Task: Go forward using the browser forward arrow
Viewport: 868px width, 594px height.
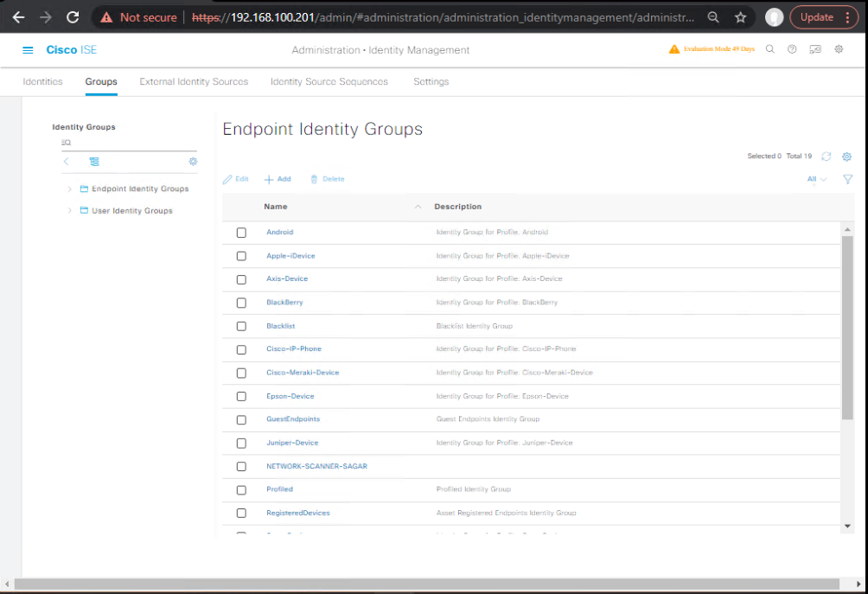Action: (x=46, y=17)
